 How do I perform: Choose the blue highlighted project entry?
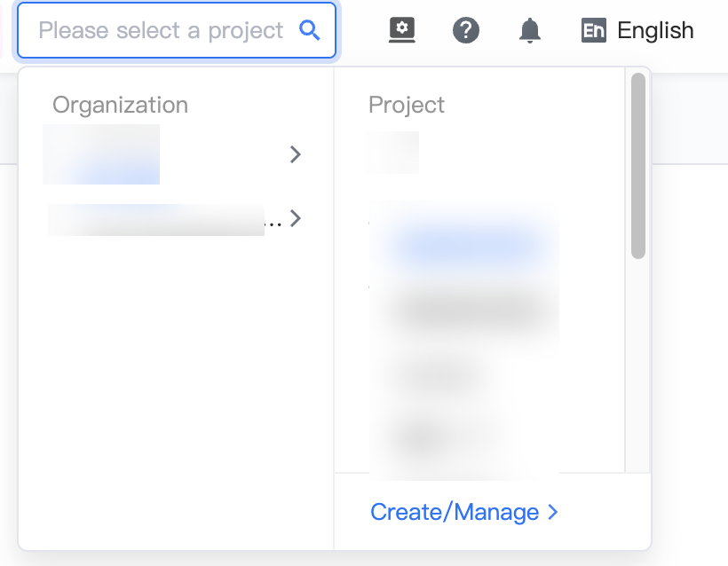coord(464,245)
